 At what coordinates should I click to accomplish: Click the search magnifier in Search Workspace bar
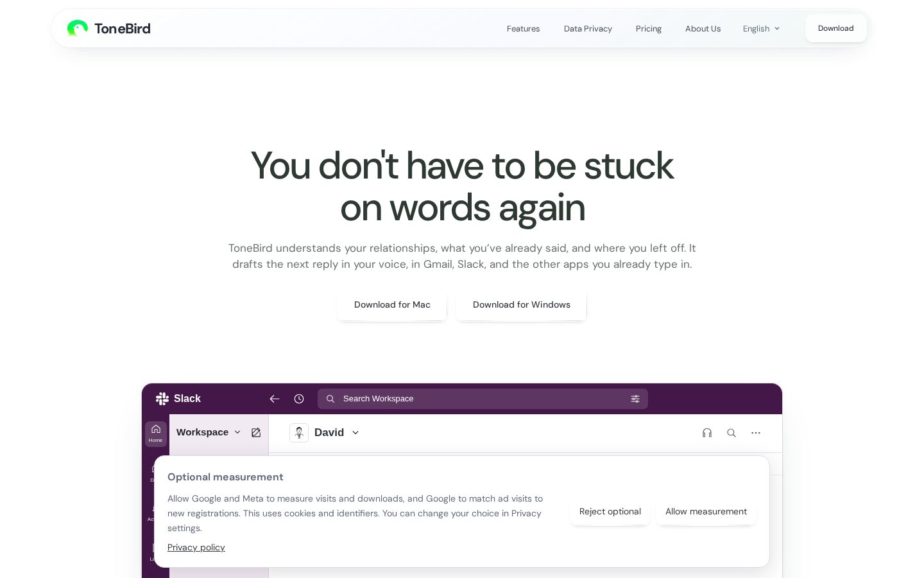(x=330, y=399)
